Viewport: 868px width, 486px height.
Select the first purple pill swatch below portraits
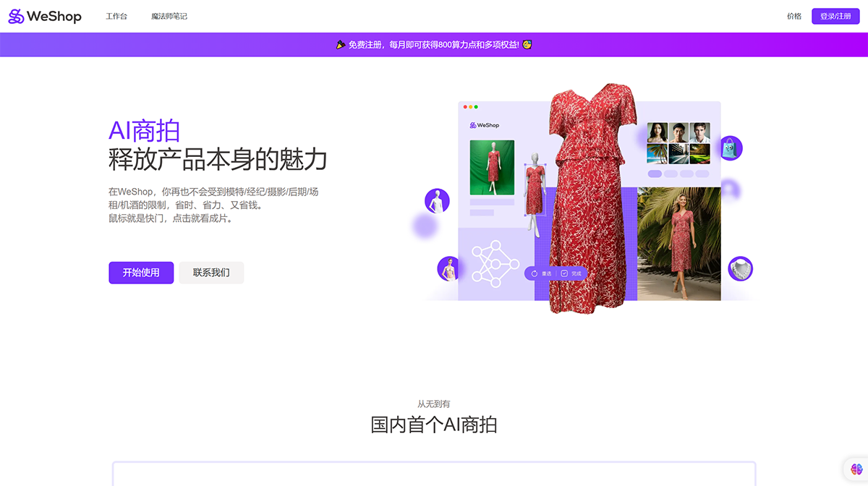(x=655, y=174)
